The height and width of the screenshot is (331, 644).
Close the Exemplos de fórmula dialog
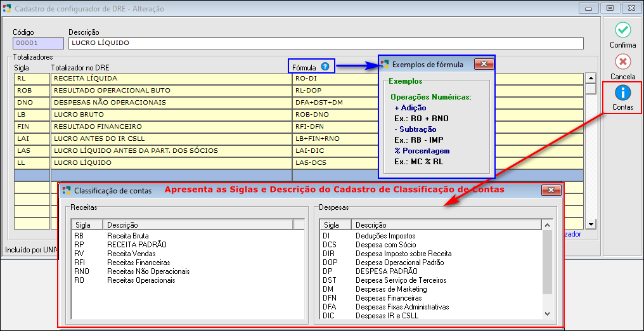coord(484,64)
